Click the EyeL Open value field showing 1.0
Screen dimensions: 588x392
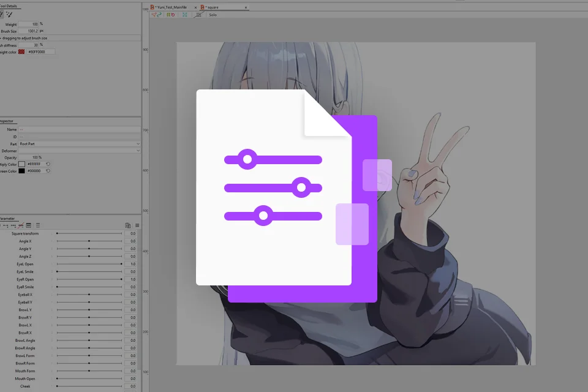pos(130,264)
